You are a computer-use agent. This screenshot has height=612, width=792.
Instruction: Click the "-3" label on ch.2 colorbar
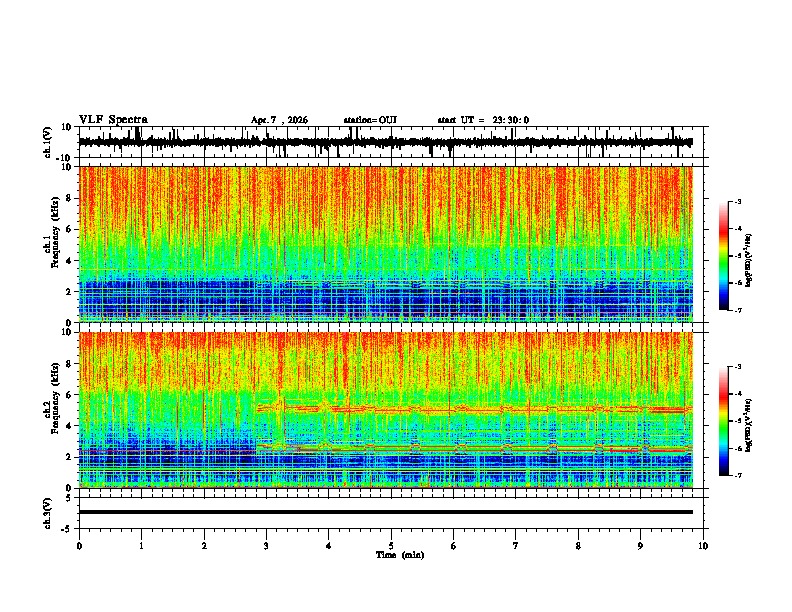coord(737,367)
